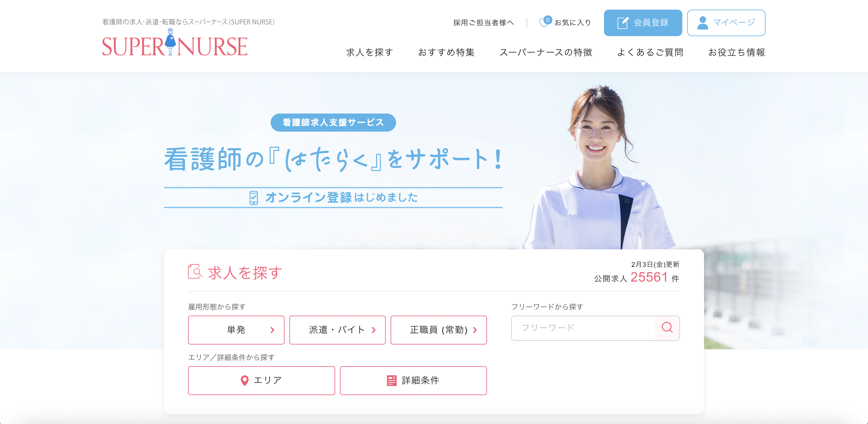Expand the 単発 chevron arrow
The height and width of the screenshot is (424, 868).
[272, 330]
